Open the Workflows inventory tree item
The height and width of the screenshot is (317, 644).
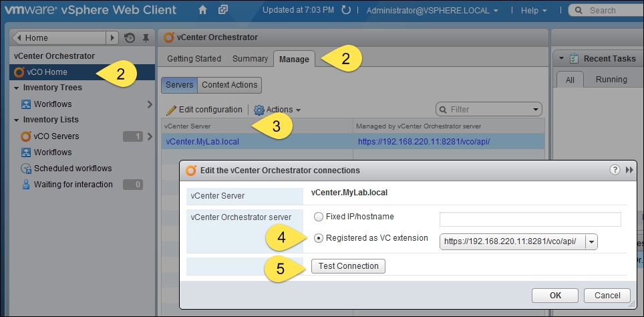pyautogui.click(x=53, y=104)
